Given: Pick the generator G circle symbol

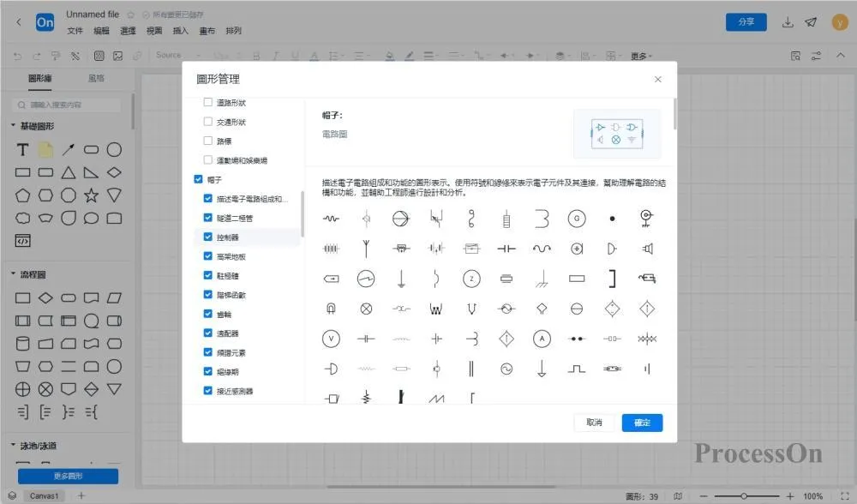Looking at the screenshot, I should point(577,219).
